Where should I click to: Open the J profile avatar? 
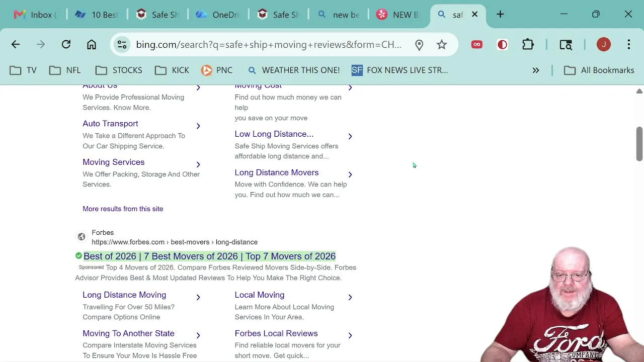click(x=604, y=45)
